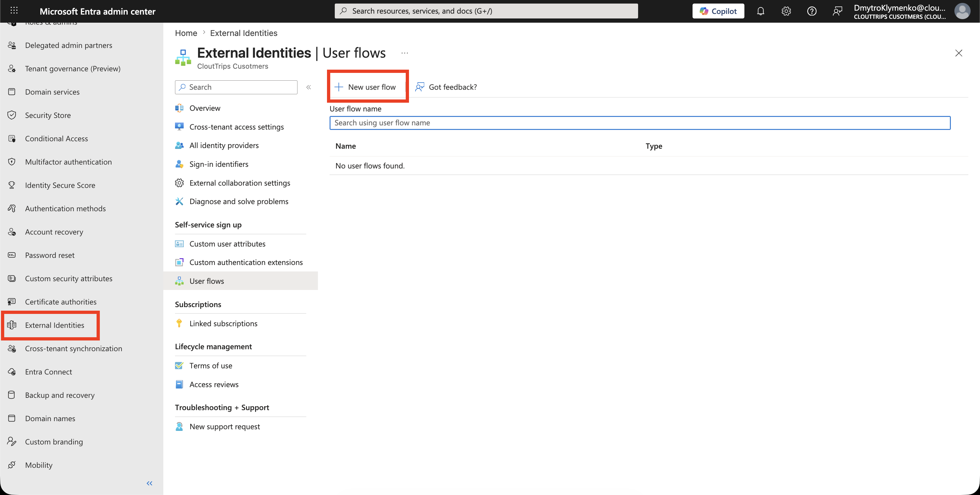
Task: Open Entra Connect in the sidebar
Action: tap(48, 372)
